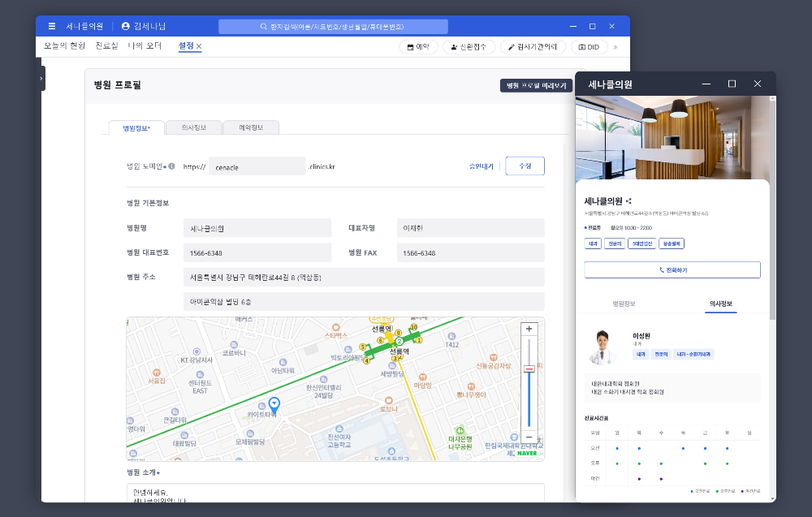The height and width of the screenshot is (517, 812).
Task: Select 의사정보 tab in preview window
Action: 721,304
